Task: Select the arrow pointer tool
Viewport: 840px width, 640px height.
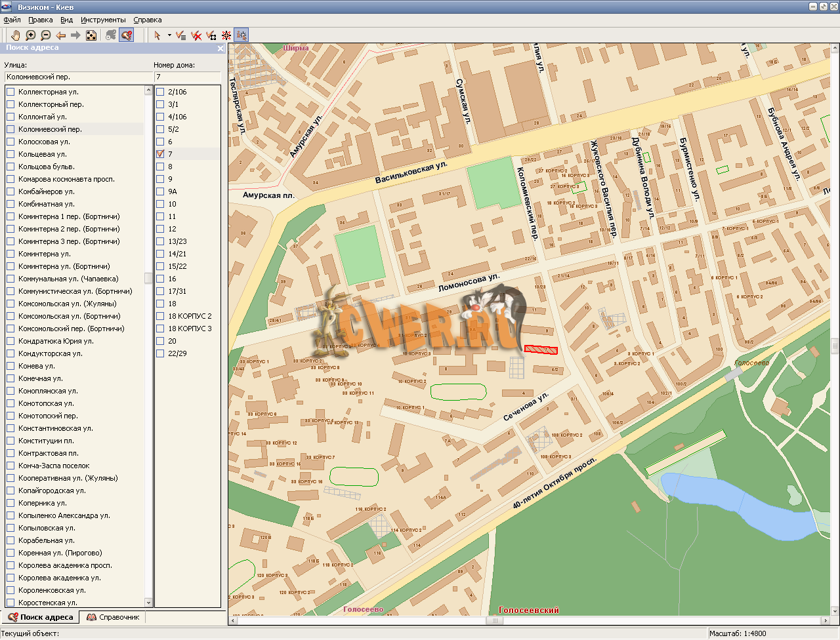Action: click(157, 35)
